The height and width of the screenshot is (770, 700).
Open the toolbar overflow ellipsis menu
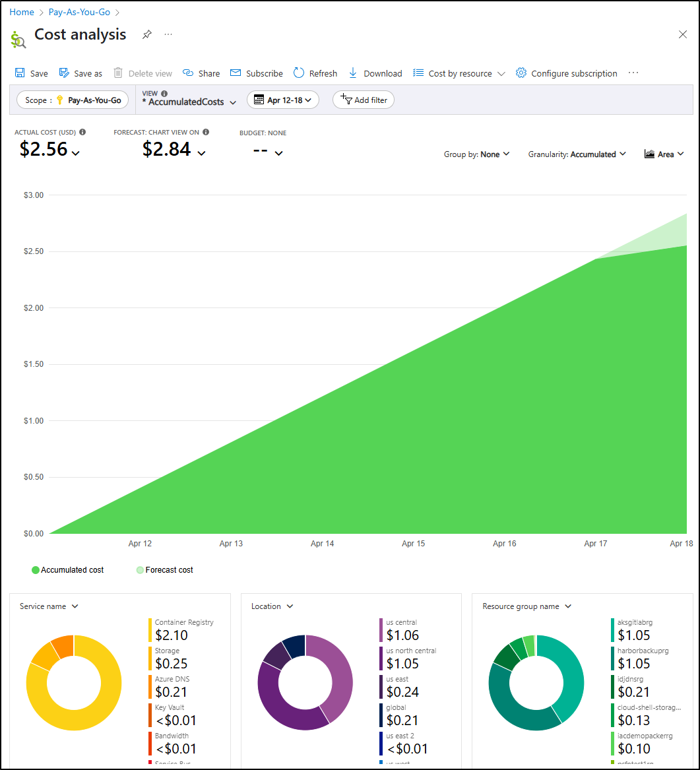point(633,73)
